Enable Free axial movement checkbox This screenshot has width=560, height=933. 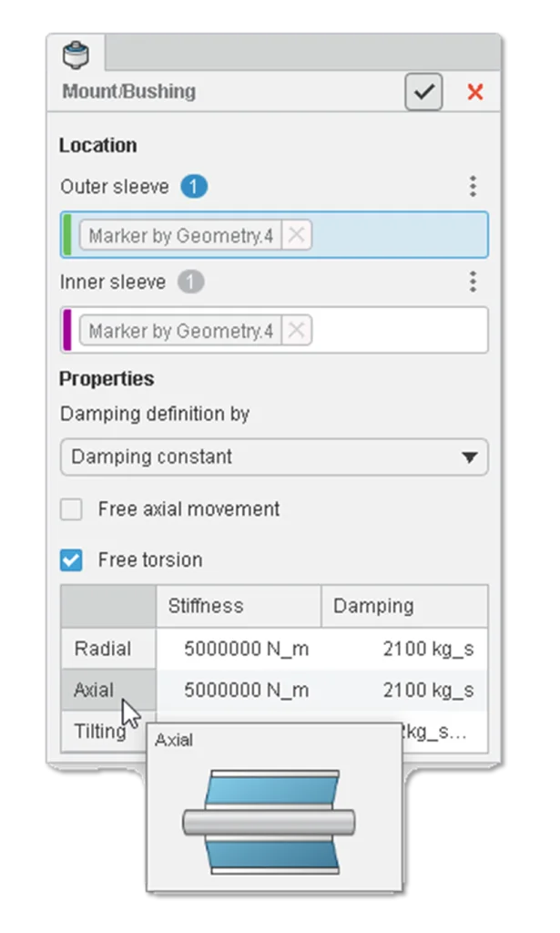point(71,509)
